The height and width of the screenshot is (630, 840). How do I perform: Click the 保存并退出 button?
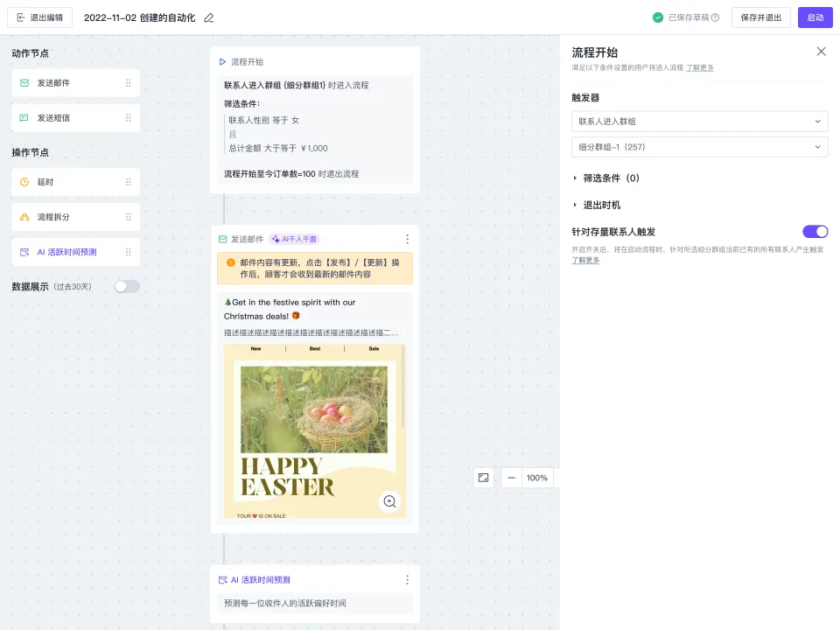760,17
